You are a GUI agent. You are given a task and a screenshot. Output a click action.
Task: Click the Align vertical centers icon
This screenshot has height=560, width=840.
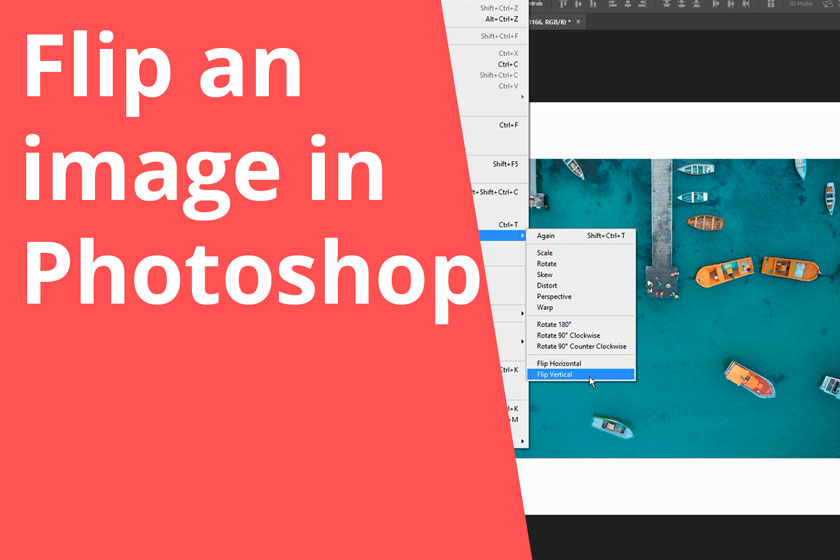coord(578,4)
